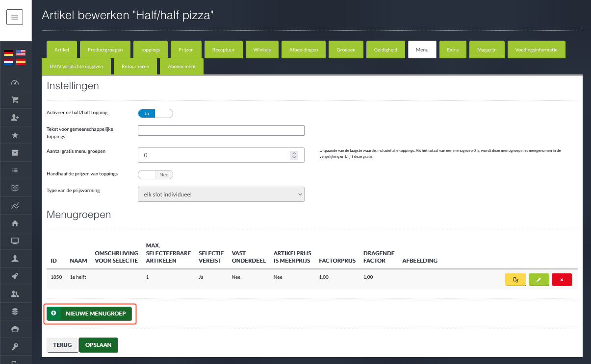Image resolution: width=591 pixels, height=364 pixels.
Task: Open the home sidebar icon
Action: pos(15,223)
